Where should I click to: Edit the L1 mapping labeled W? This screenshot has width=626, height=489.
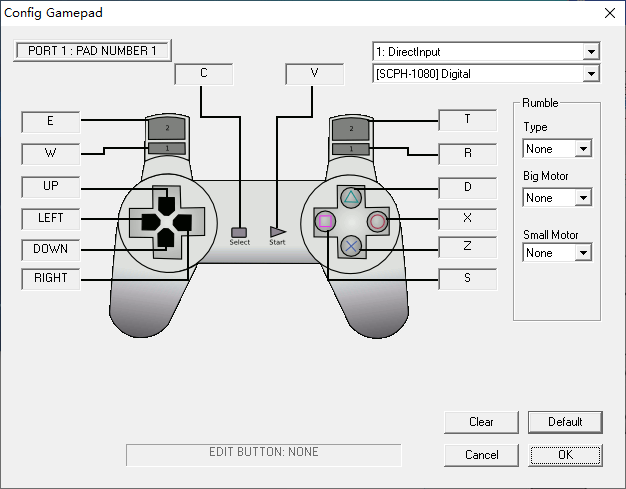(x=51, y=154)
